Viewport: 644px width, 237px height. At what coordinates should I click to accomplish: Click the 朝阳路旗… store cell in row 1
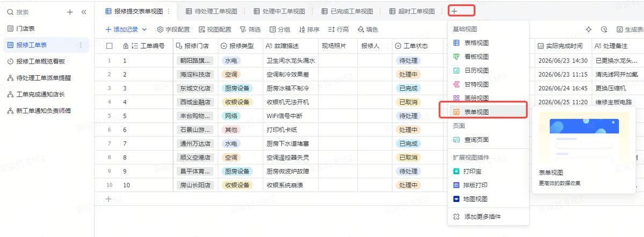(195, 61)
